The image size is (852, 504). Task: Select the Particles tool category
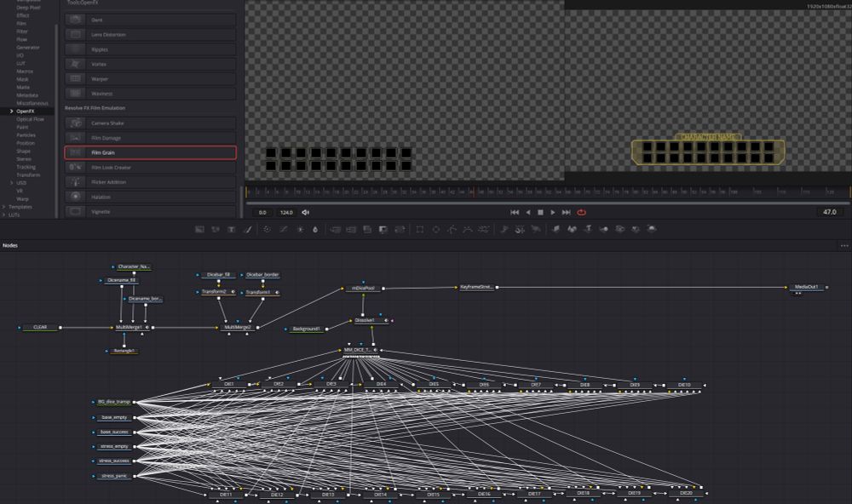point(26,135)
